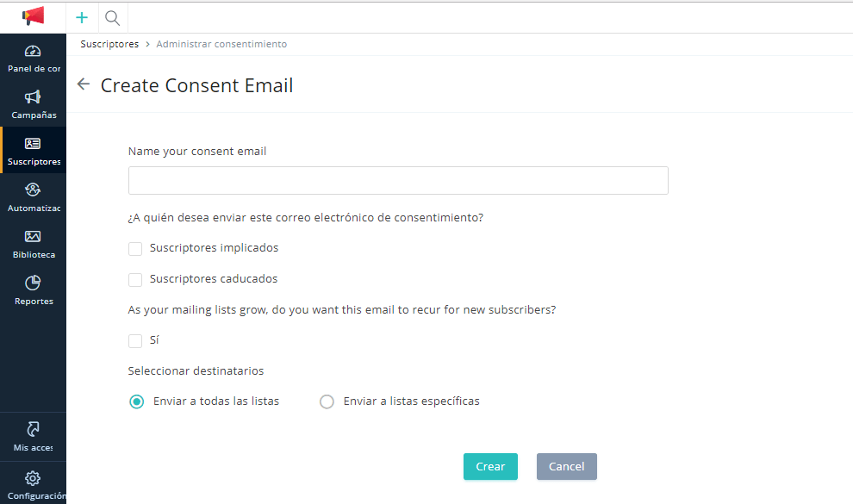Open the Reportes pie chart icon

point(33,283)
